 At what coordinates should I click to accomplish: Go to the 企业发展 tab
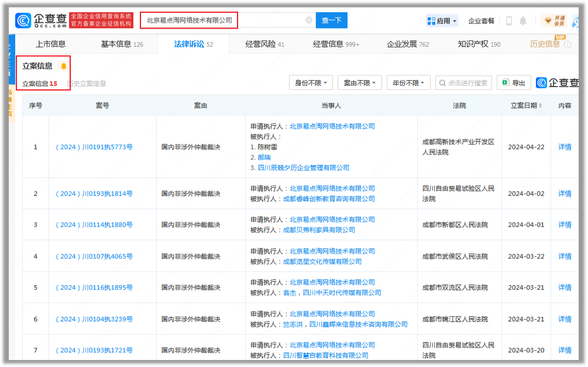pyautogui.click(x=408, y=44)
